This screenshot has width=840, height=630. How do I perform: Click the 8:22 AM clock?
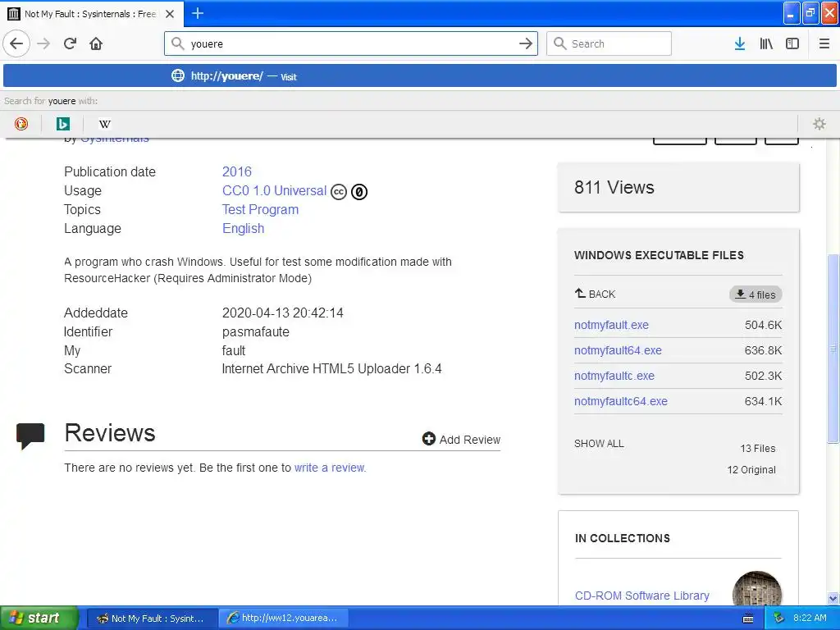tap(810, 618)
